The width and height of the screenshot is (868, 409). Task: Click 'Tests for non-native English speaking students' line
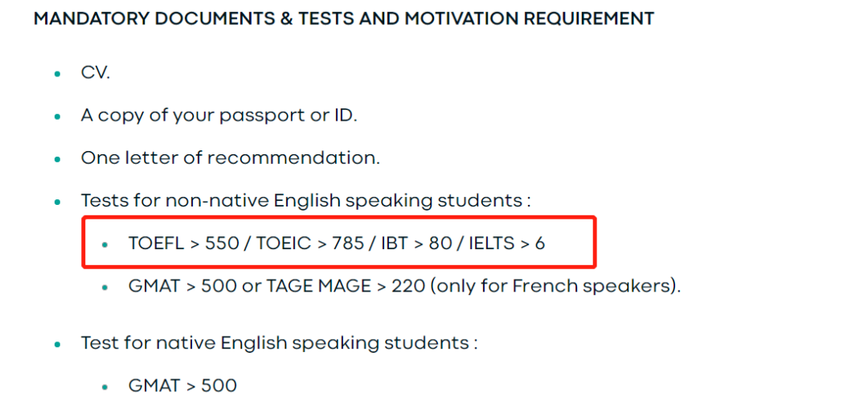pos(305,201)
